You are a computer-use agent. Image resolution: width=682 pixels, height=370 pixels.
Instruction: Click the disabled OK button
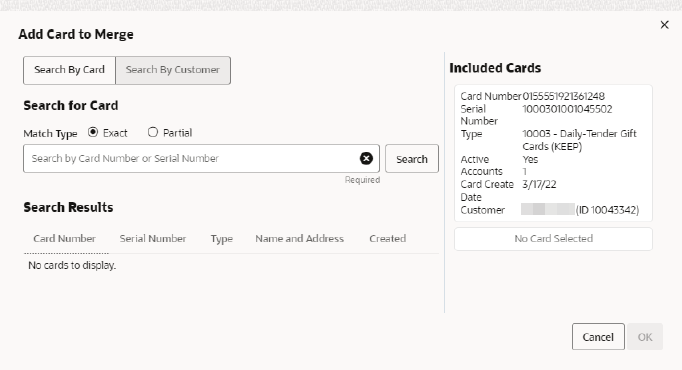click(x=645, y=337)
